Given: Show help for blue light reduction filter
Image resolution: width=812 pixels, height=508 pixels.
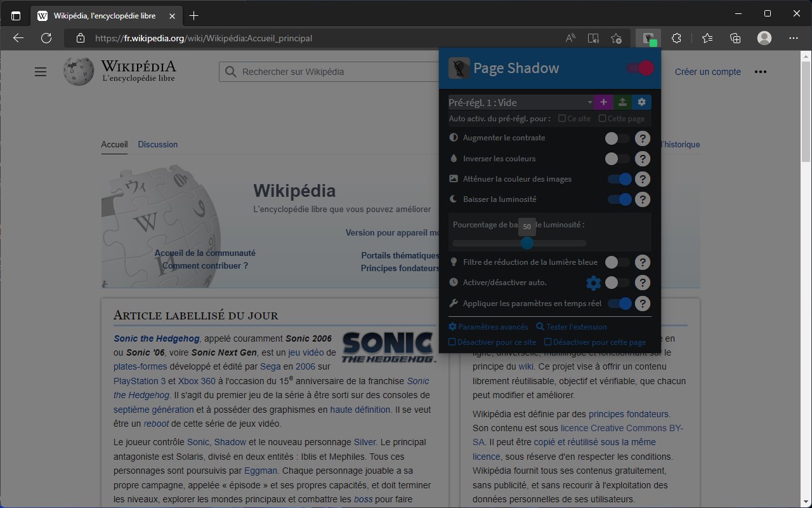Looking at the screenshot, I should 643,262.
